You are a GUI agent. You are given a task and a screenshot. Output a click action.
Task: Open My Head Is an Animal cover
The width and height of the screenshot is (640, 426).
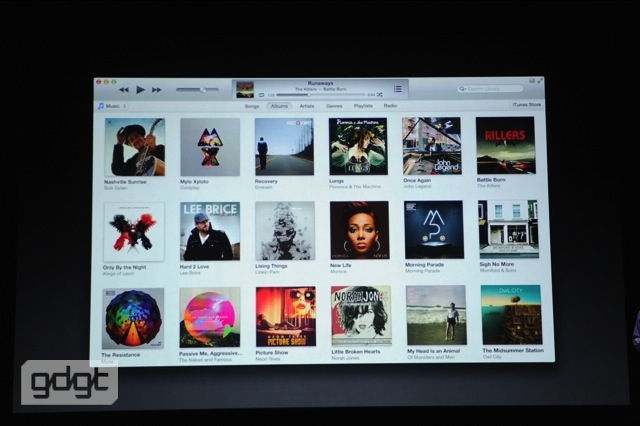436,315
